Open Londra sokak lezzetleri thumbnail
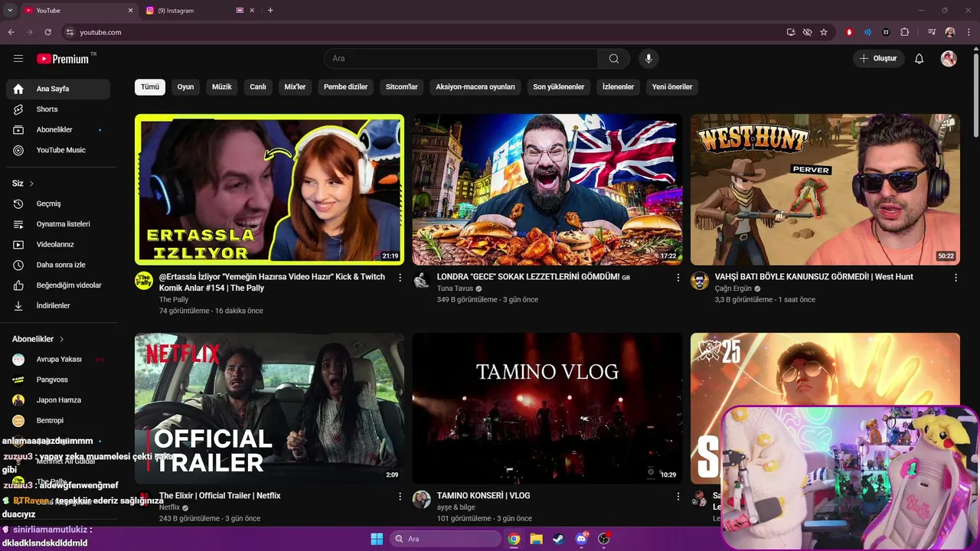980x551 pixels. [547, 190]
